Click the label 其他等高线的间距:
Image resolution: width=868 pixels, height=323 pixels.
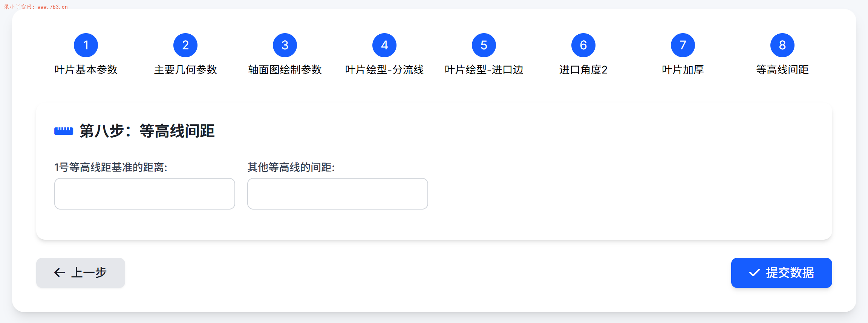291,167
